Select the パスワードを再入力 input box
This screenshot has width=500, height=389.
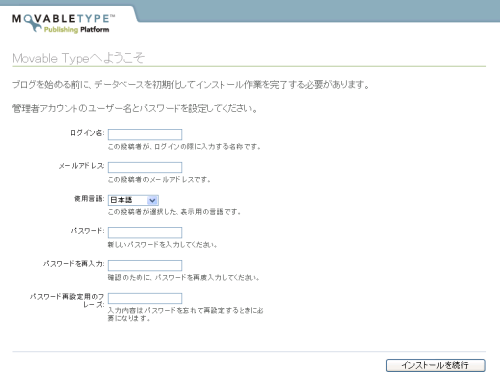coord(145,265)
